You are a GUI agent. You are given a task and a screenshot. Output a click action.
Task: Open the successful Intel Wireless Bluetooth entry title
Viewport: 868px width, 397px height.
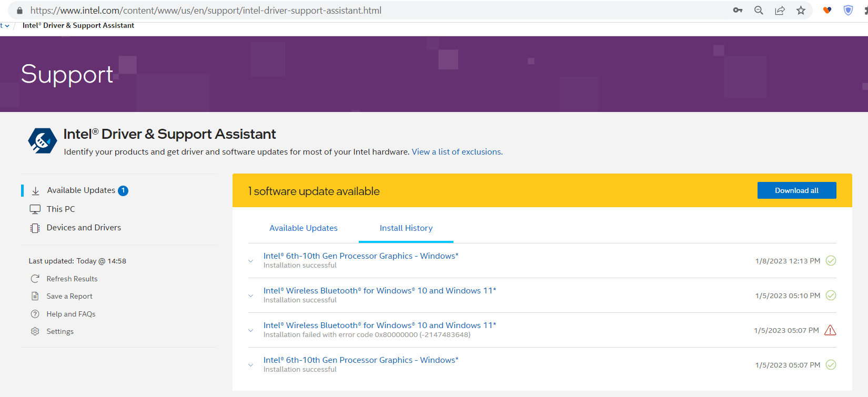tap(380, 291)
